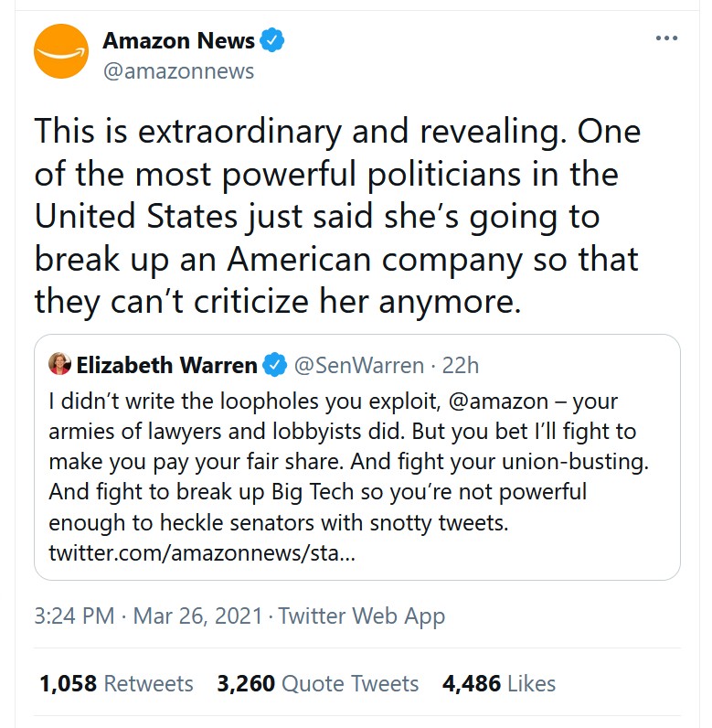Open the three-dot more options menu
712x728 pixels.
[x=667, y=39]
